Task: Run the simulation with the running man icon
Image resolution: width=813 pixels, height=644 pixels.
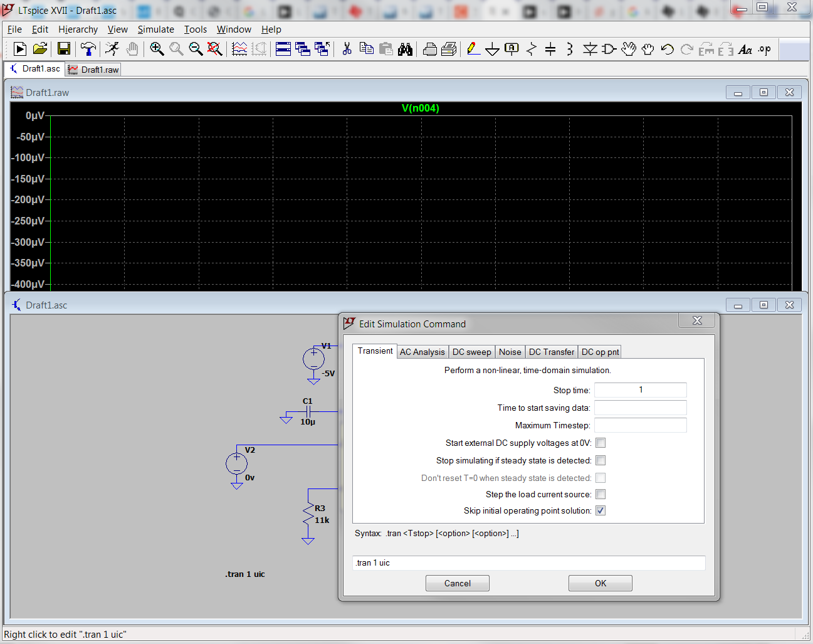Action: 112,49
